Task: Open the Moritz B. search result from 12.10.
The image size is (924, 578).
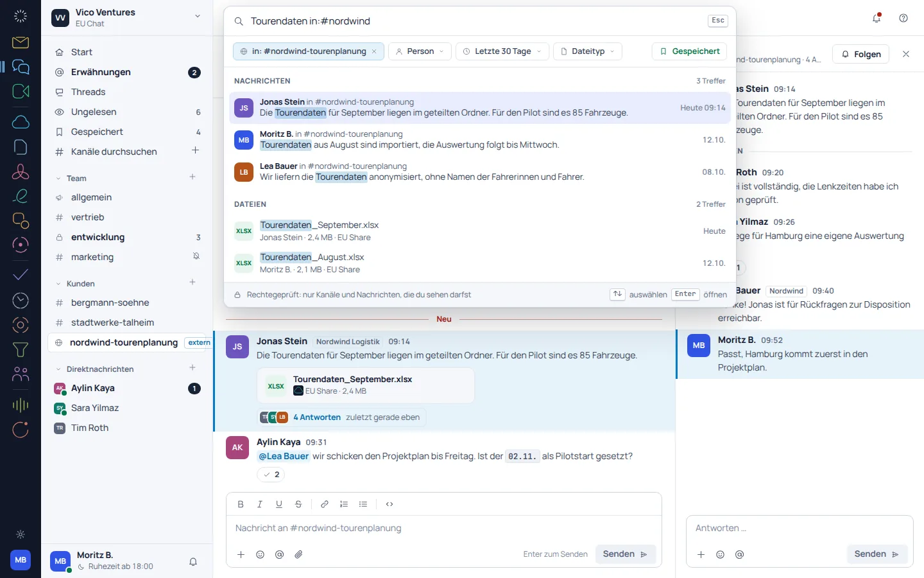Action: tap(480, 139)
